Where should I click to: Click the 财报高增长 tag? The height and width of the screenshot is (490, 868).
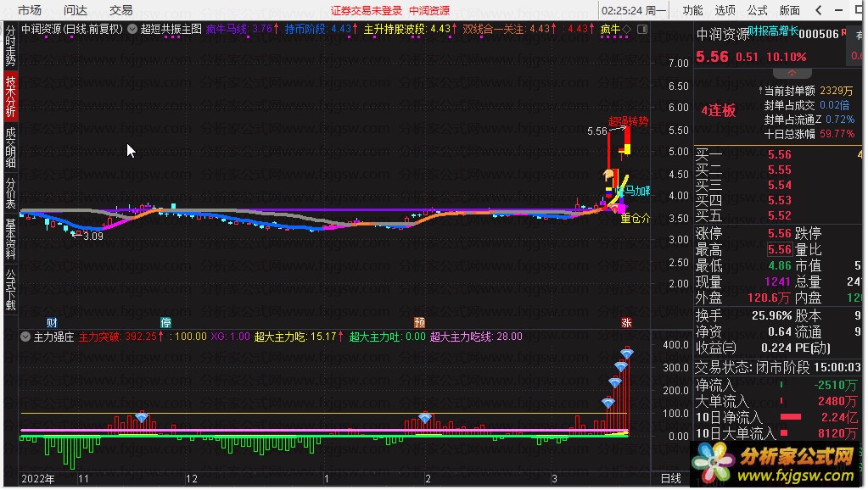[x=773, y=31]
